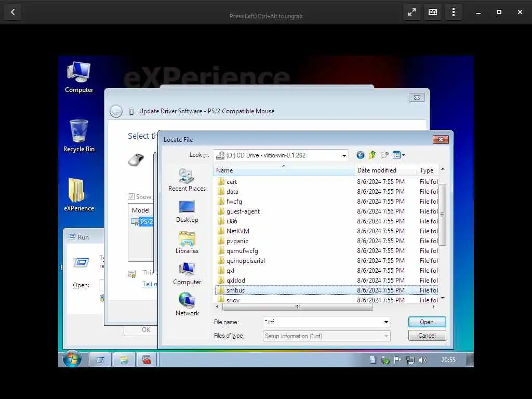Viewport: 532px width, 399px height.
Task: Toggle fullscreen in the viewer top bar
Action: (411, 12)
